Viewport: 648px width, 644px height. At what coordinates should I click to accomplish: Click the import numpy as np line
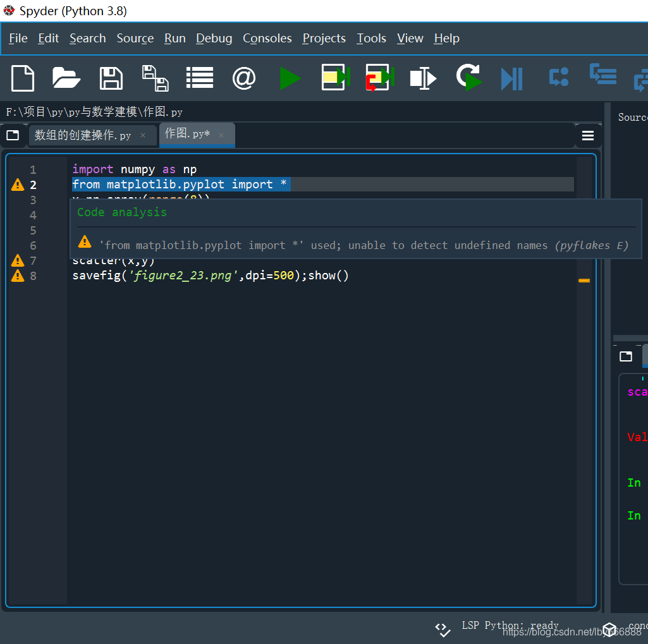(x=134, y=169)
